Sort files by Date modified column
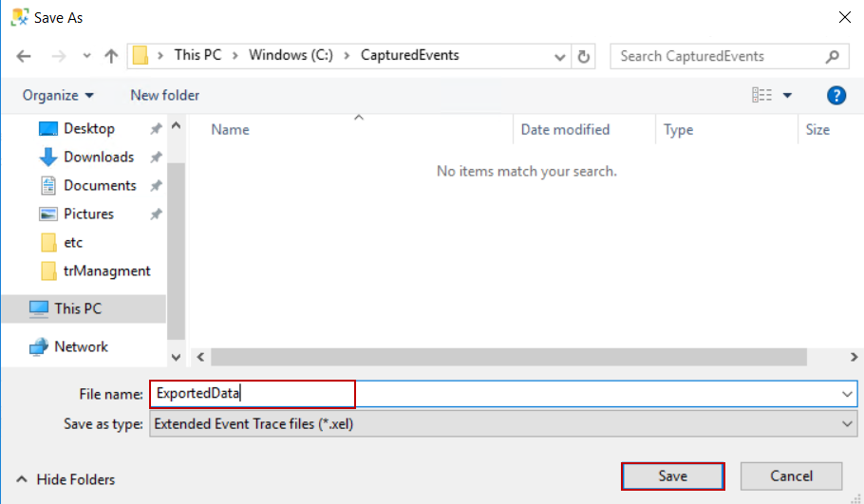864x504 pixels. (565, 130)
